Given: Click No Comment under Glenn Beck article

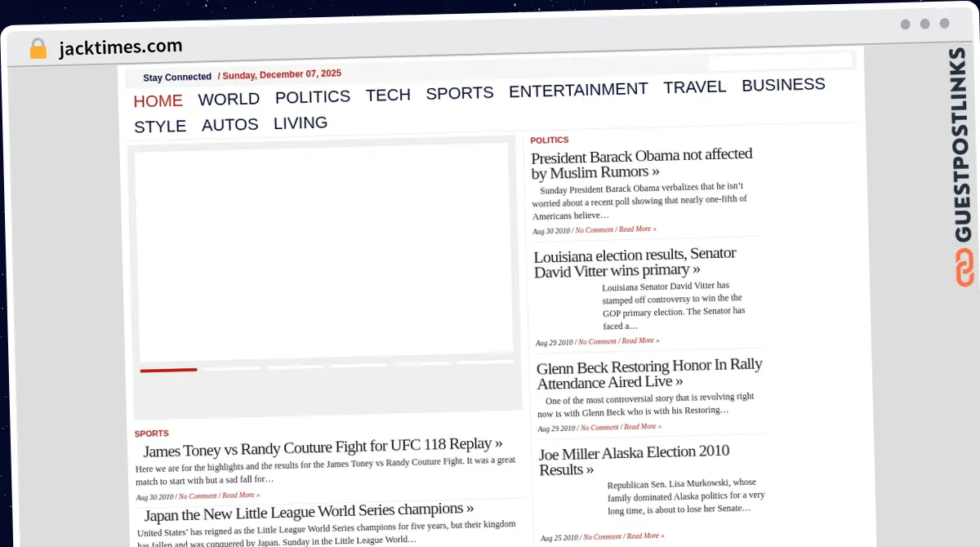Looking at the screenshot, I should pos(599,427).
